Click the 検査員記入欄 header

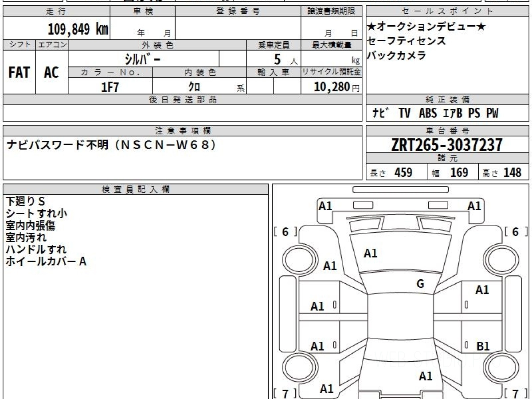click(x=136, y=189)
